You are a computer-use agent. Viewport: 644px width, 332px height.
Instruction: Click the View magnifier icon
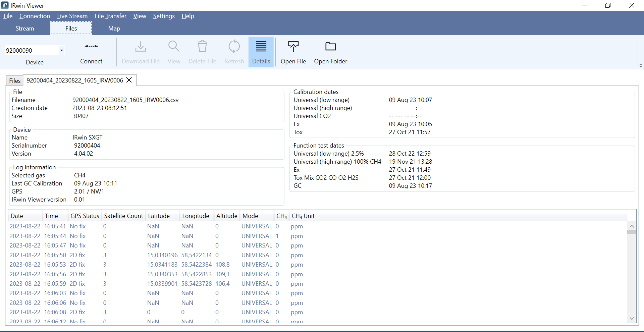pyautogui.click(x=174, y=47)
